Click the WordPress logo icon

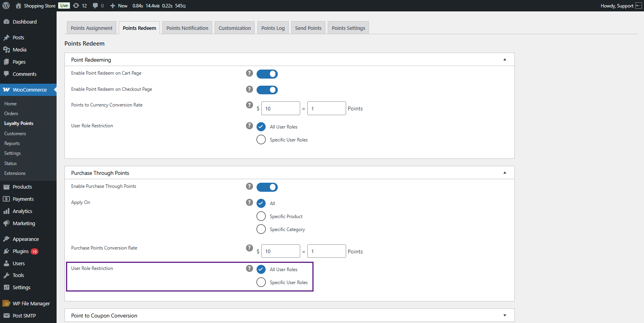[6, 6]
